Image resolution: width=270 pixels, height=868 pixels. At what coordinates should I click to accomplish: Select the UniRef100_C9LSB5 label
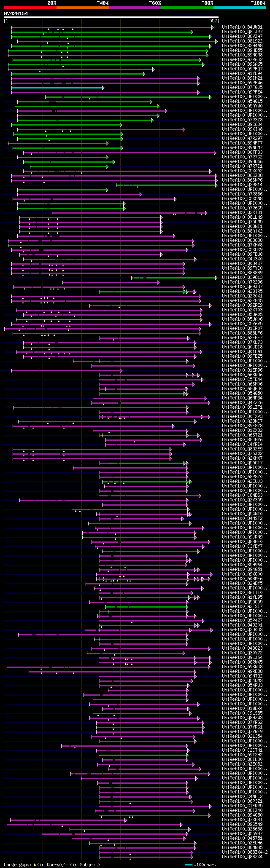coord(242,713)
